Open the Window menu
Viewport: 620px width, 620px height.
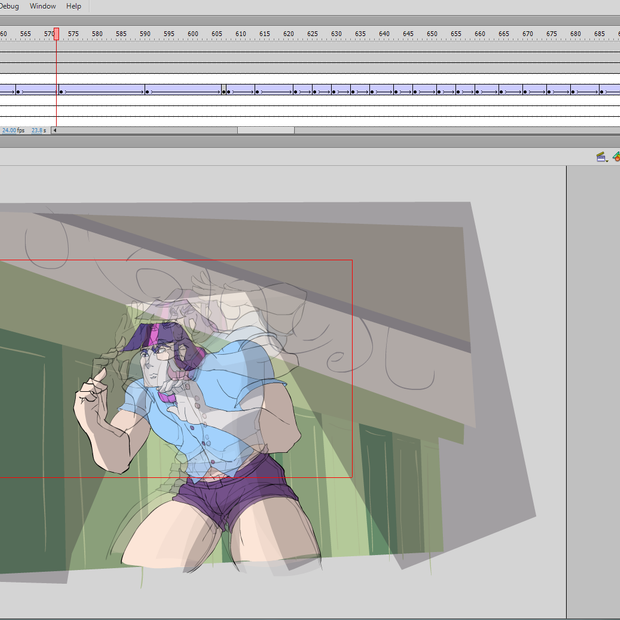(43, 6)
